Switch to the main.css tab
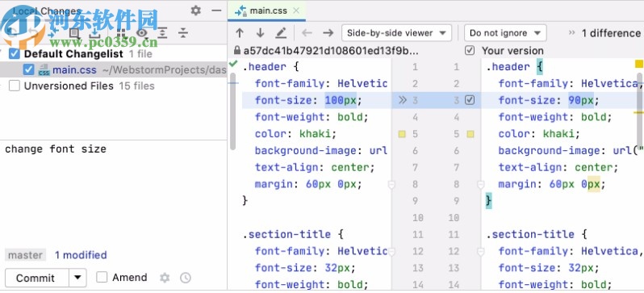644x293 pixels. click(x=267, y=10)
